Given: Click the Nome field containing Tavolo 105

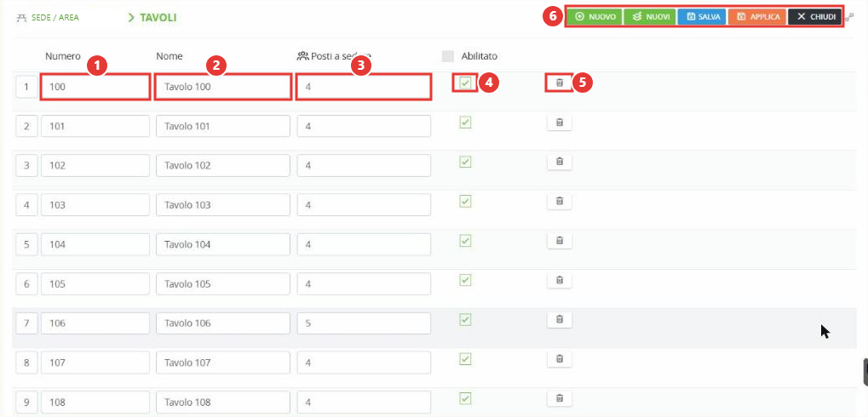Looking at the screenshot, I should [223, 283].
